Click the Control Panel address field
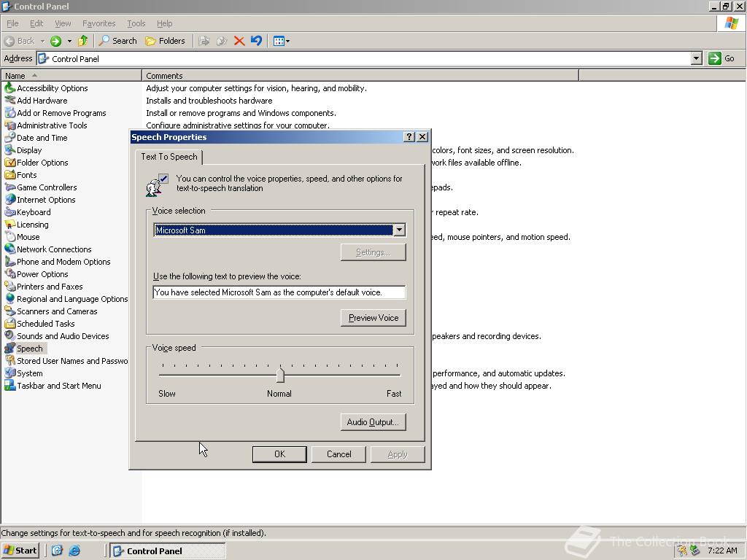The image size is (747, 560). click(365, 58)
